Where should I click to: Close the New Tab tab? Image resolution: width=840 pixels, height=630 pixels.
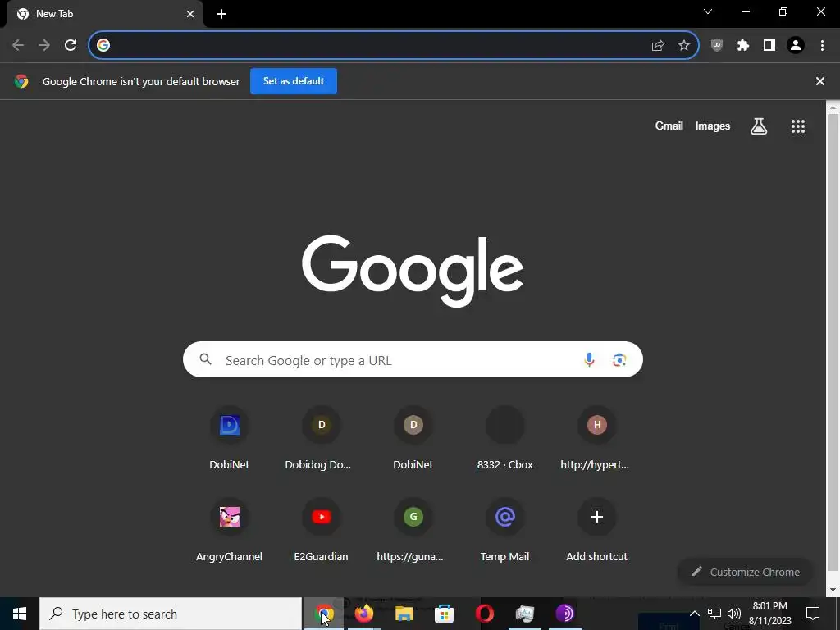190,14
